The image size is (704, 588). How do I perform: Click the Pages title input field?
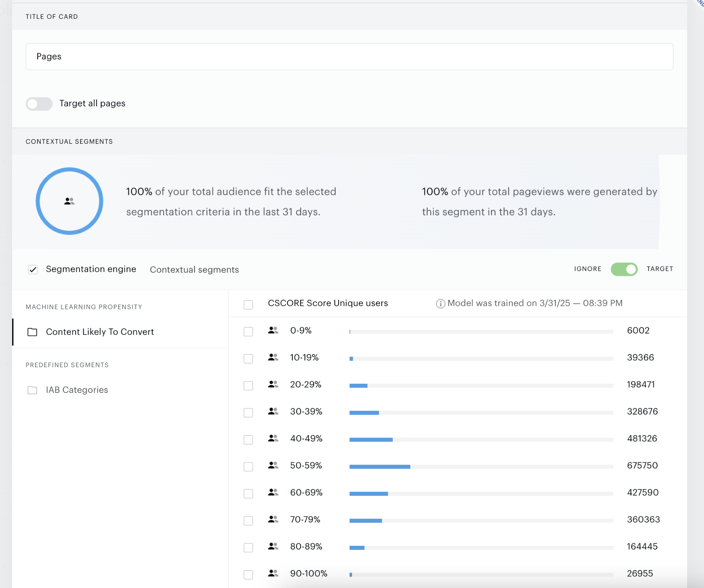point(349,56)
